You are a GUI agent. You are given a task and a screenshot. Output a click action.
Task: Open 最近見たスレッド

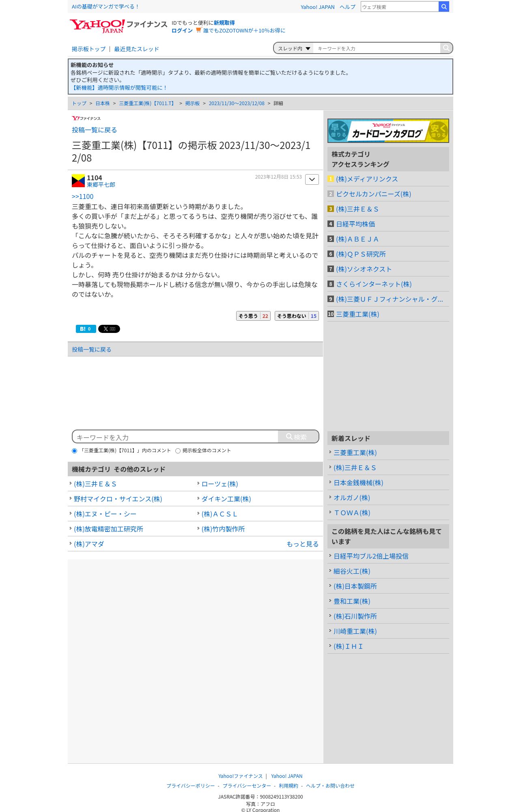(x=136, y=49)
